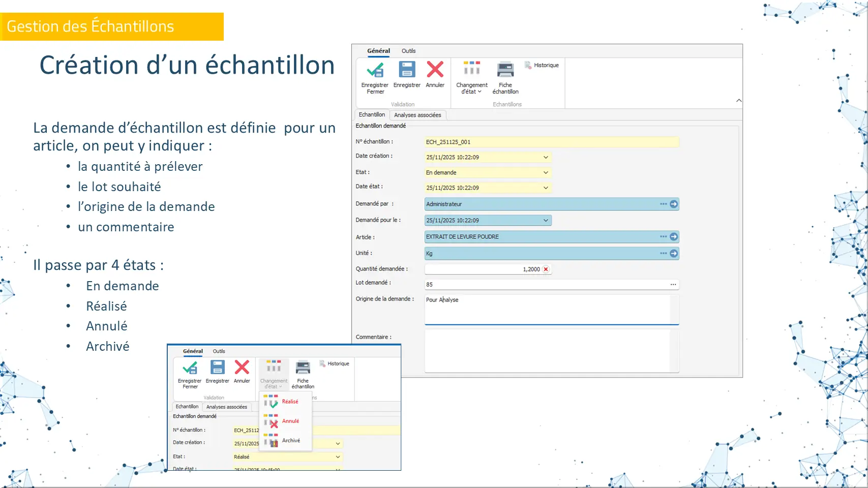The image size is (868, 488).
Task: Click the Lot demandé ellipsis button
Action: coord(673,285)
